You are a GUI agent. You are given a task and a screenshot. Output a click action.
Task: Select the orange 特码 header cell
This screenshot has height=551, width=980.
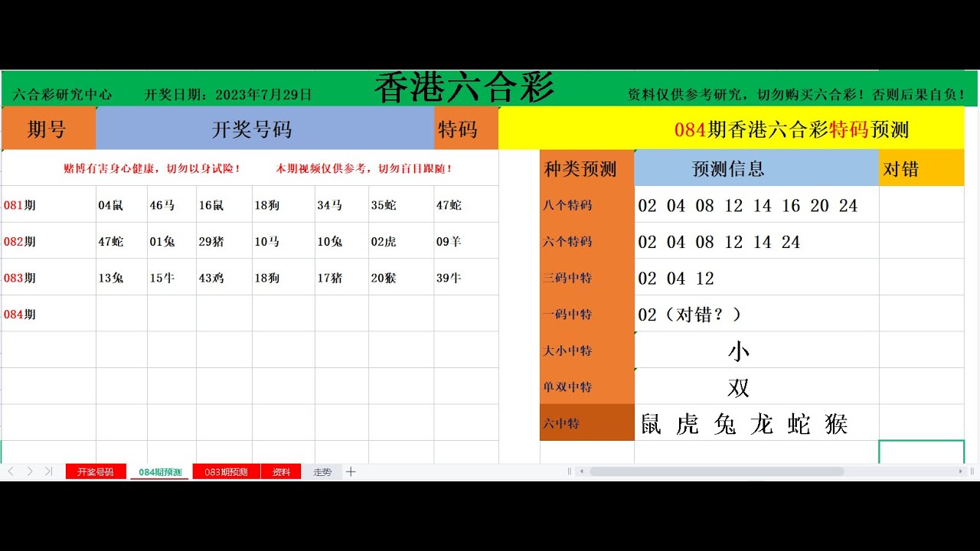tap(466, 129)
